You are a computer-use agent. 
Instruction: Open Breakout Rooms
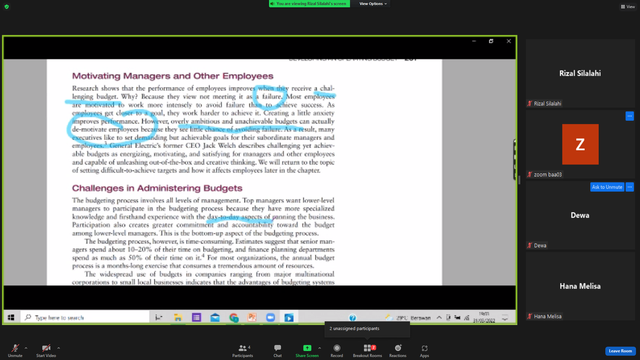tap(367, 350)
